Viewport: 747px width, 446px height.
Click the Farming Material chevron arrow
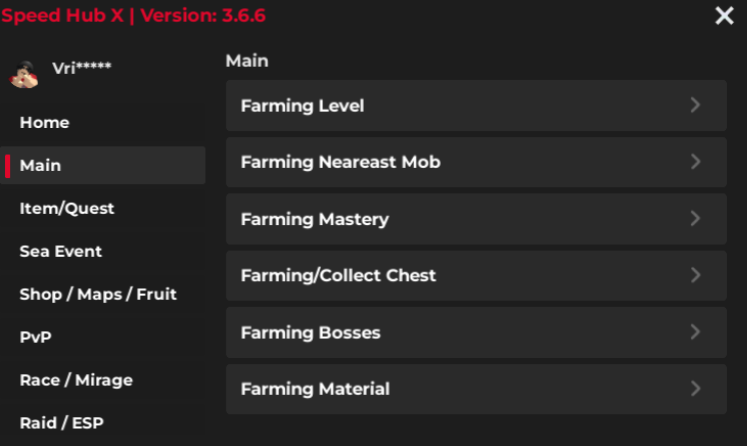click(696, 389)
